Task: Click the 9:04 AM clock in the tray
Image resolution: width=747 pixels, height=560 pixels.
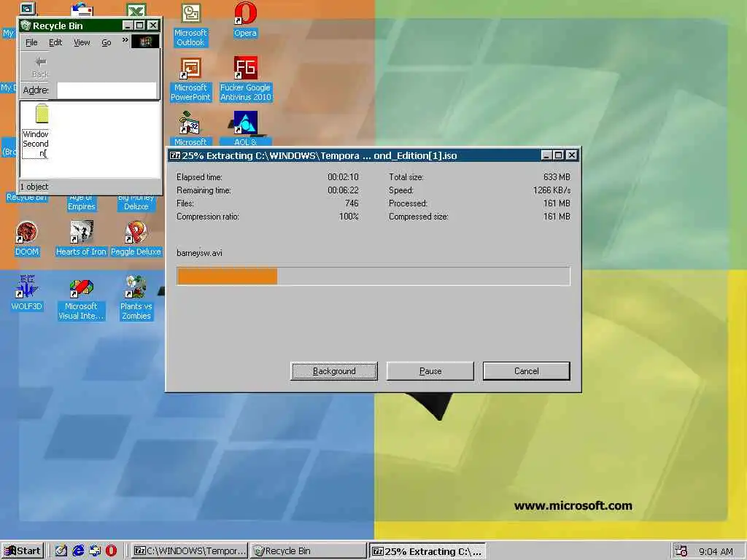Action: point(716,551)
